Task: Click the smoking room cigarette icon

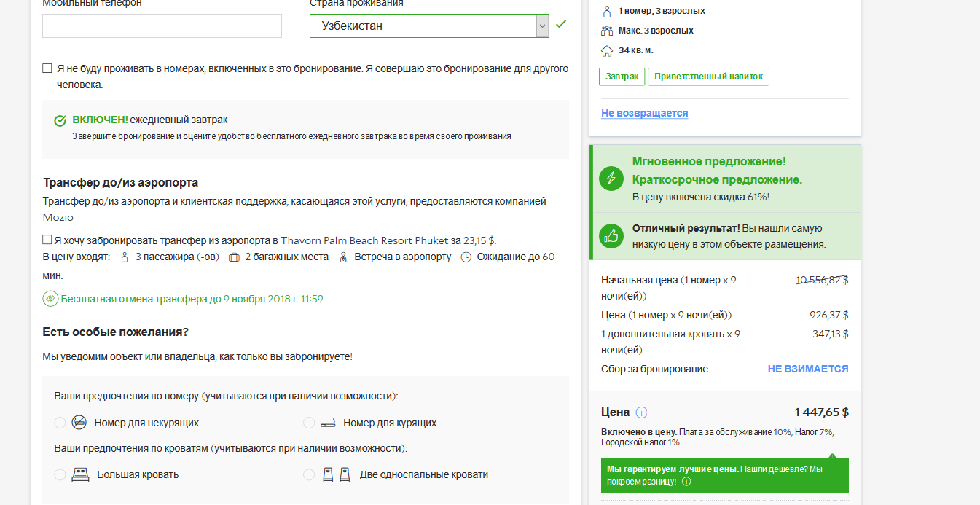Action: [328, 423]
